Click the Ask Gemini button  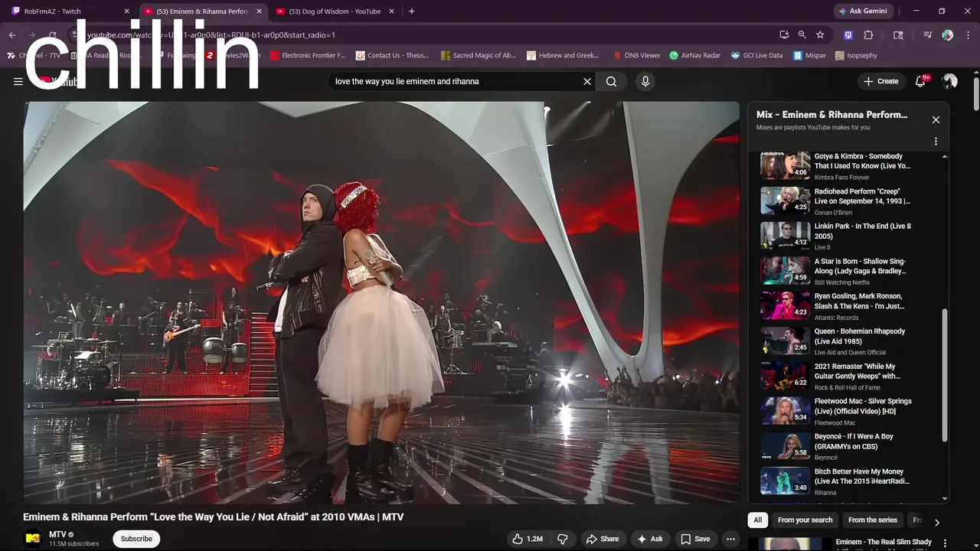click(863, 11)
